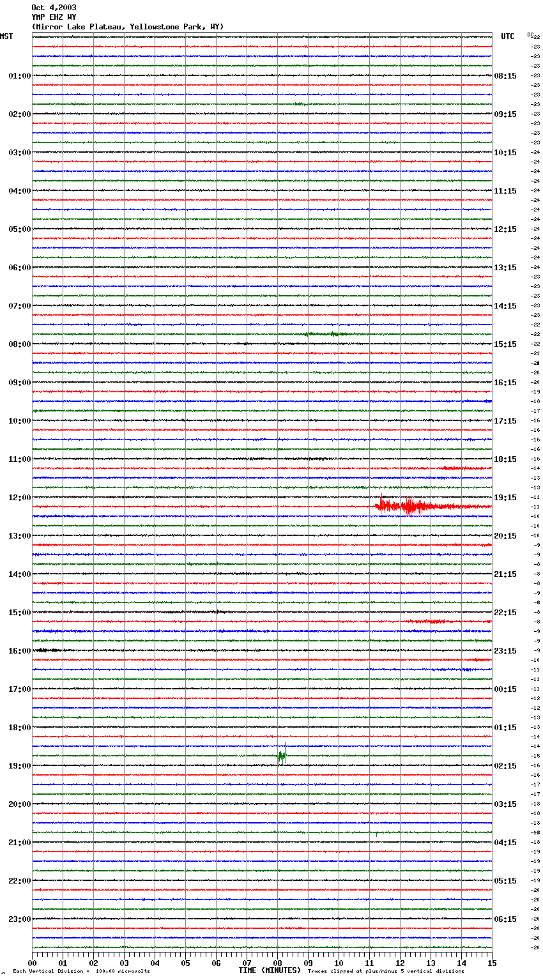The height and width of the screenshot is (980, 543).
Task: Select the 'YMP EHZ WY' station code
Action: click(54, 17)
